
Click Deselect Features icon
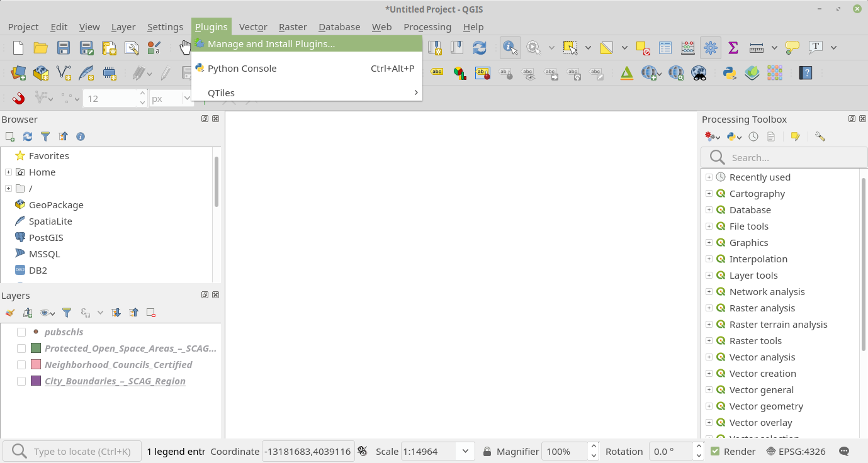643,48
